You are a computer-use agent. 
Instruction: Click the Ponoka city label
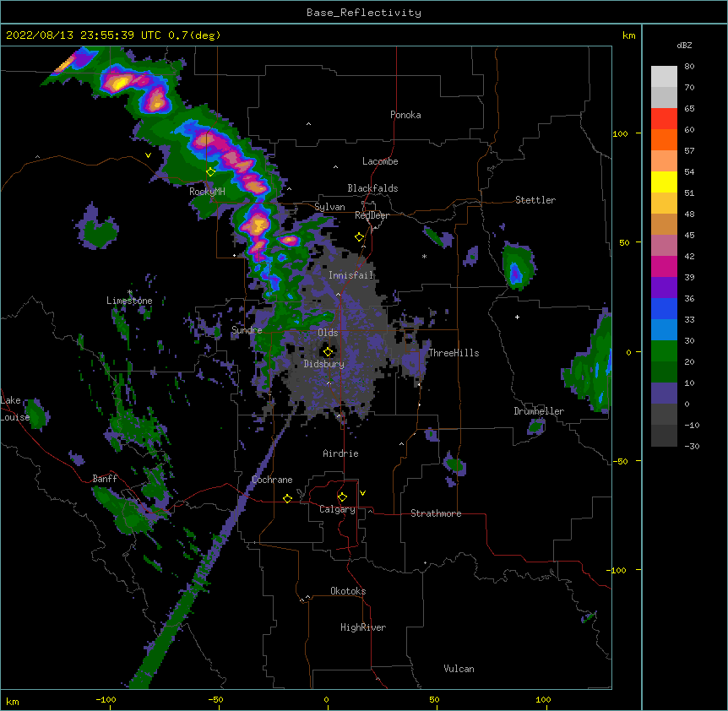(405, 115)
